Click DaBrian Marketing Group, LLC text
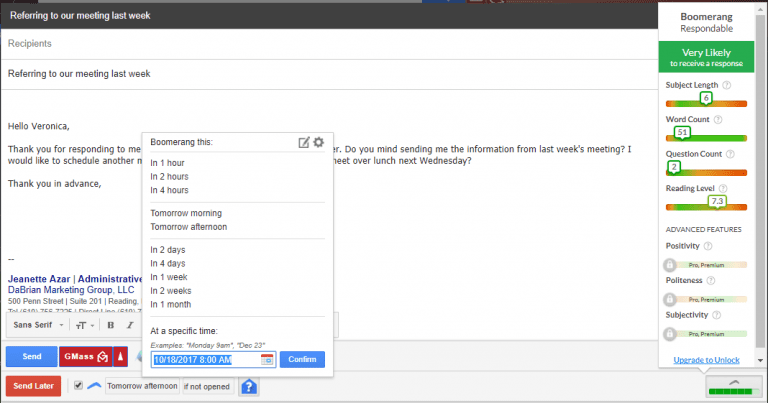The image size is (768, 403). [x=71, y=290]
